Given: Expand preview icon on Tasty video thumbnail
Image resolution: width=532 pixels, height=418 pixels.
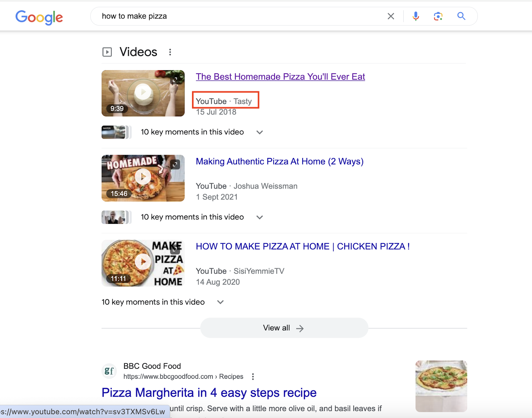Looking at the screenshot, I should [175, 79].
